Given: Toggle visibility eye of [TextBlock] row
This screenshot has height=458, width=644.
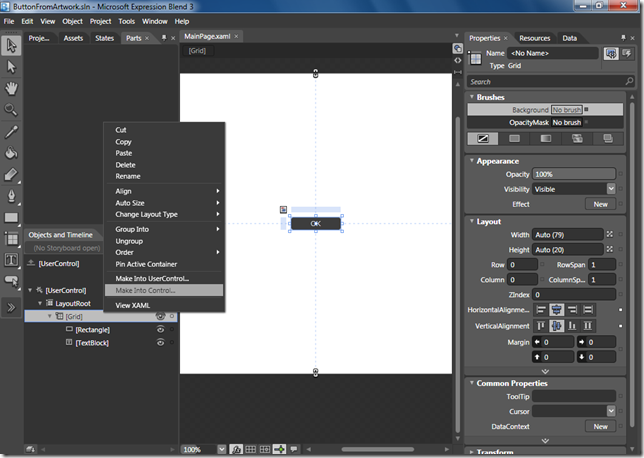Looking at the screenshot, I should 160,343.
